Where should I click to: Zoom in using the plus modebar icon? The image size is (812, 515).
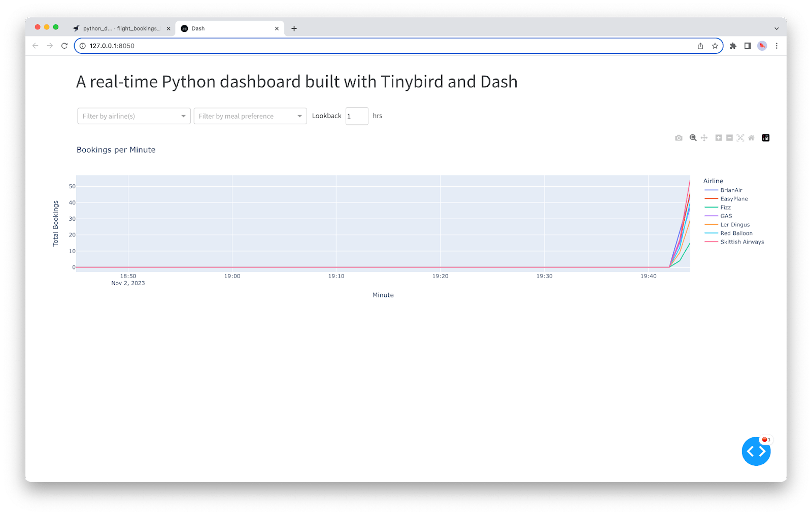pos(719,138)
